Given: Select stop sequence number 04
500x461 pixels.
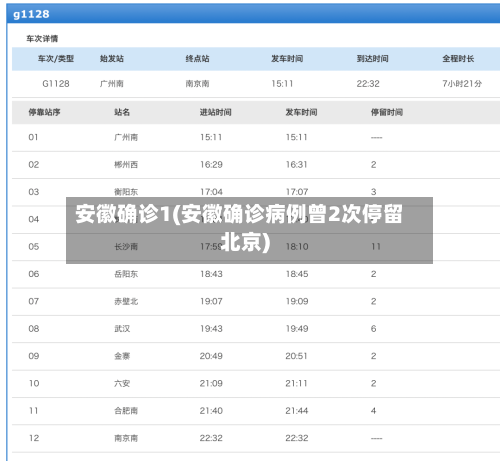Looking at the screenshot, I should [34, 219].
